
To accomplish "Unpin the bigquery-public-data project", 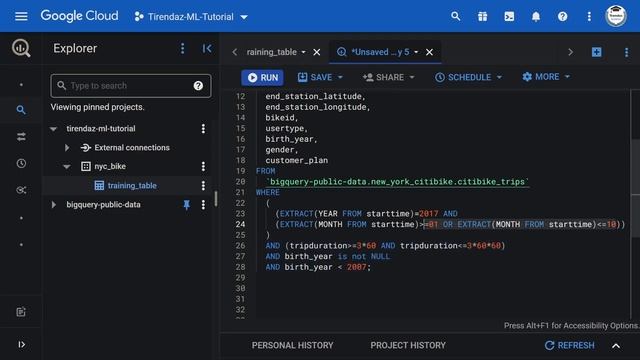I will click(x=186, y=204).
